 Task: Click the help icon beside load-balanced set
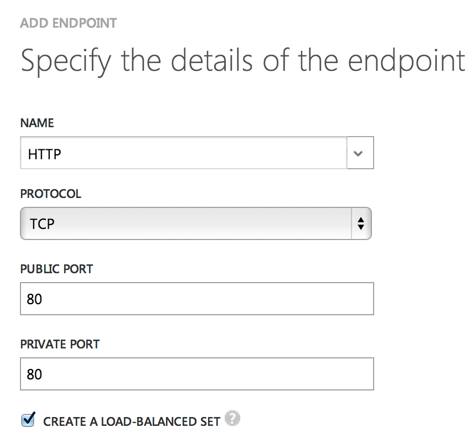click(233, 419)
